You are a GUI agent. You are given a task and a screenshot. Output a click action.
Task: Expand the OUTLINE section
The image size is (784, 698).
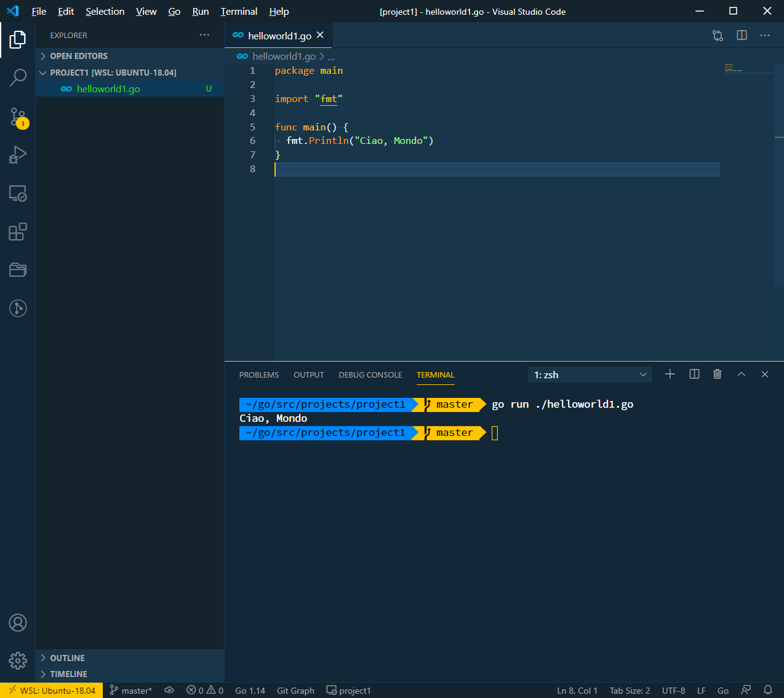[68, 657]
